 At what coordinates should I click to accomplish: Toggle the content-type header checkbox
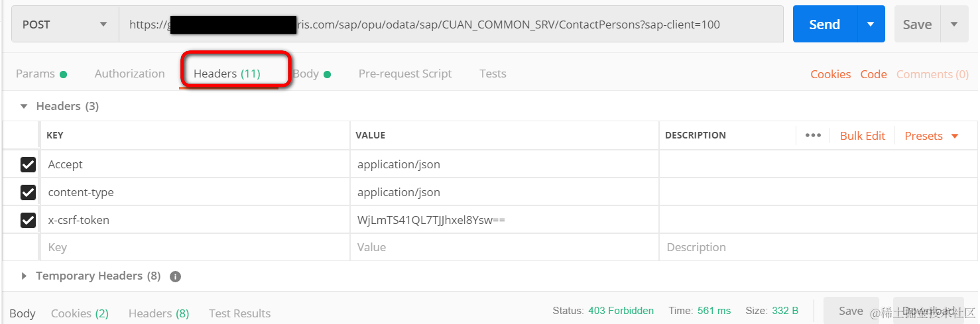[x=28, y=192]
